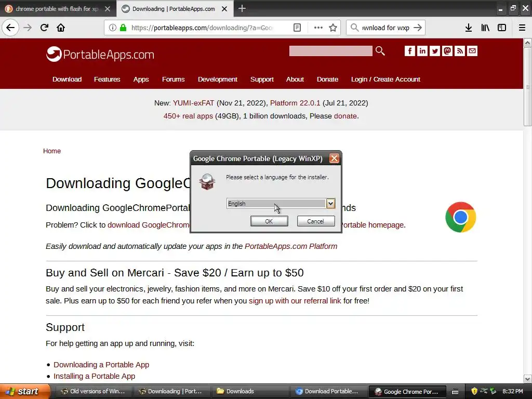
Task: Click the PortableApps.com logo
Action: (x=100, y=54)
